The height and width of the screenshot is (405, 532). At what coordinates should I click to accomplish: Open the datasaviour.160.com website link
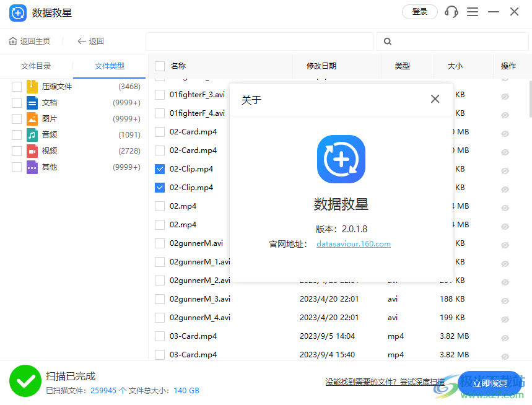[x=353, y=243]
